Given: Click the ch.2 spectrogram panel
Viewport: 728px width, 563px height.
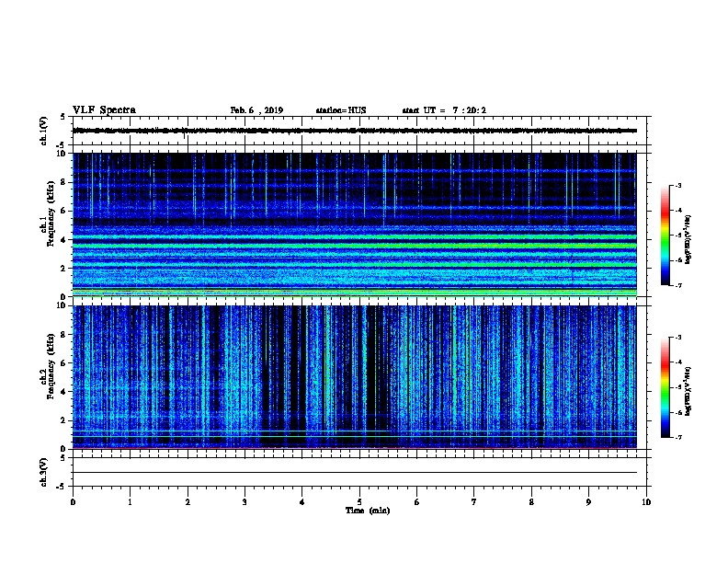Looking at the screenshot, I should 355,377.
